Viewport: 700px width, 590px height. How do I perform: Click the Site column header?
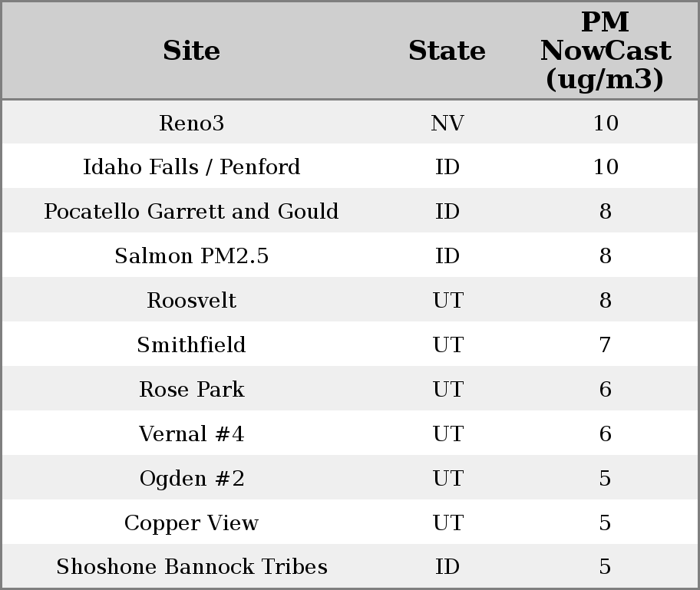191,51
